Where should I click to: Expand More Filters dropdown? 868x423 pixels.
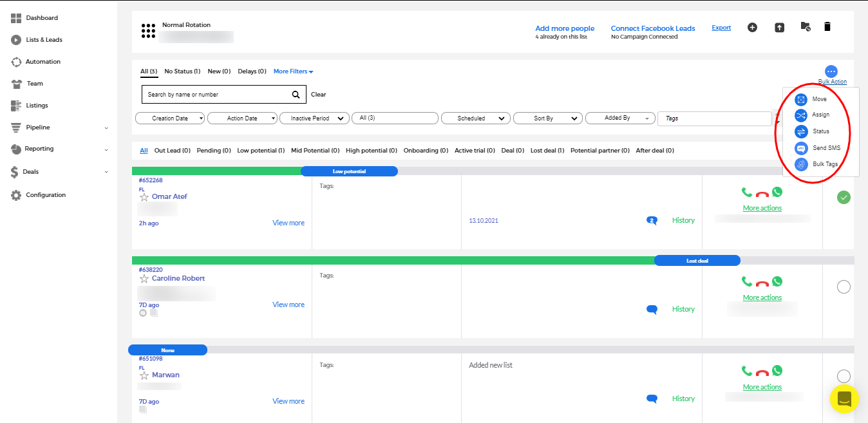293,71
